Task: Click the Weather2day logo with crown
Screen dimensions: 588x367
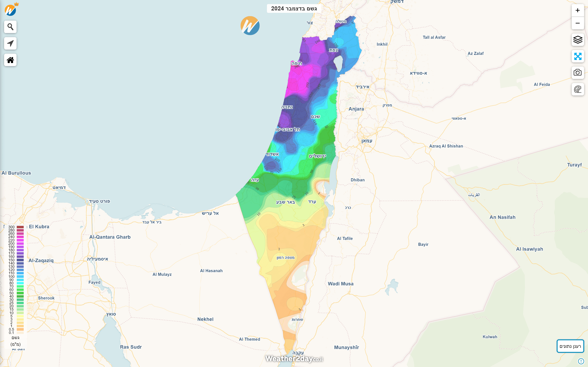Action: click(11, 9)
